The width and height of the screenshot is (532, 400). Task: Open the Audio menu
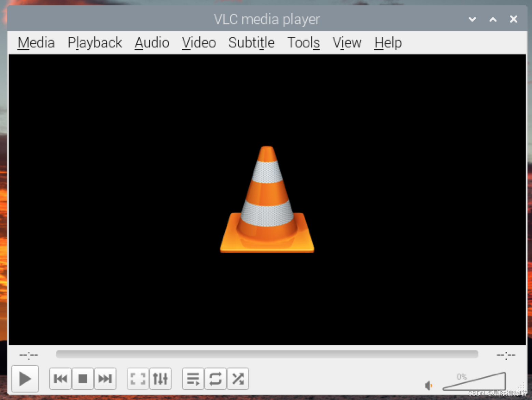click(152, 43)
